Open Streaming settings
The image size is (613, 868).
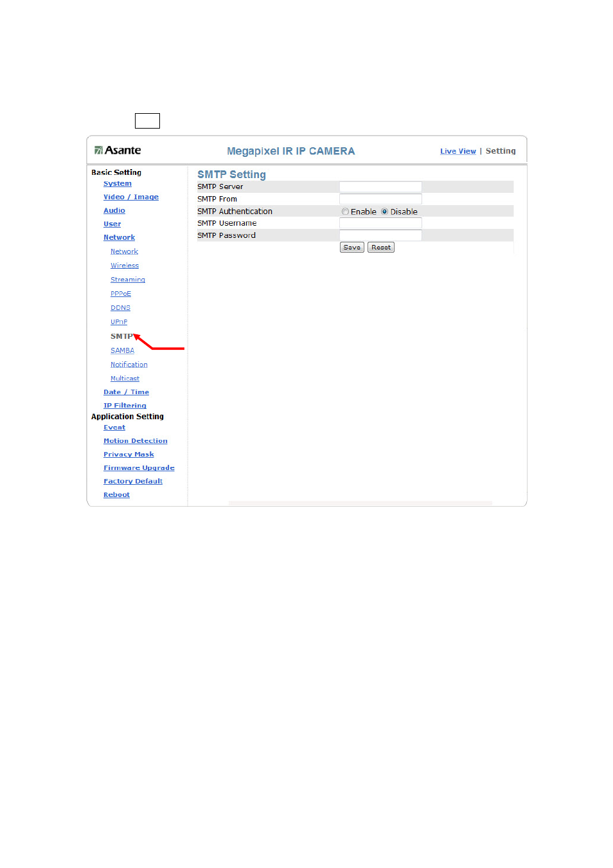[x=128, y=280]
